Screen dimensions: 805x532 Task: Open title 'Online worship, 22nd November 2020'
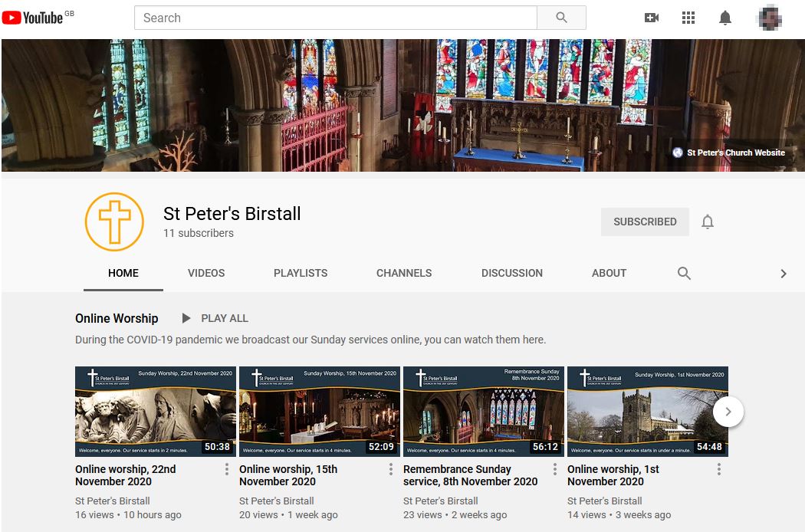(126, 475)
